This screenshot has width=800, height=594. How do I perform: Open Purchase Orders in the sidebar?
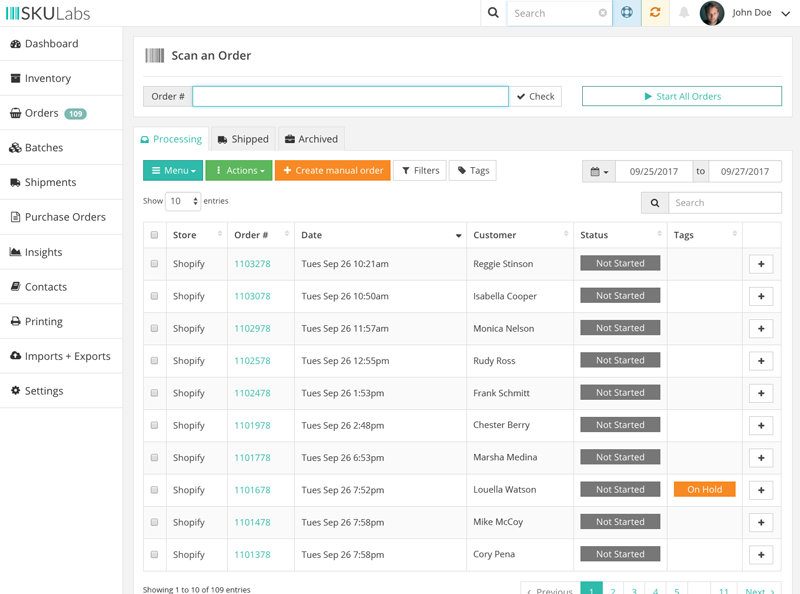61,217
